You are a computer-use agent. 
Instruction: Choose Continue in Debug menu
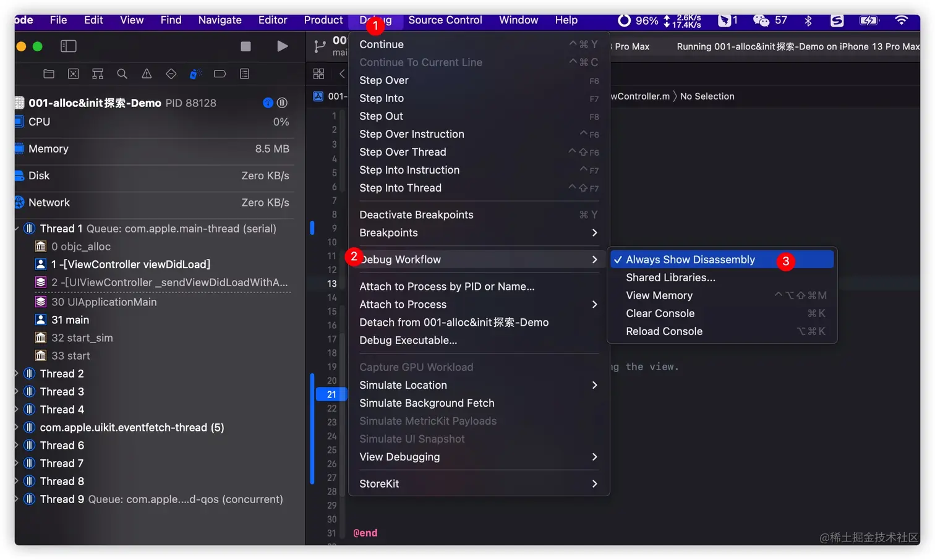[479, 45]
